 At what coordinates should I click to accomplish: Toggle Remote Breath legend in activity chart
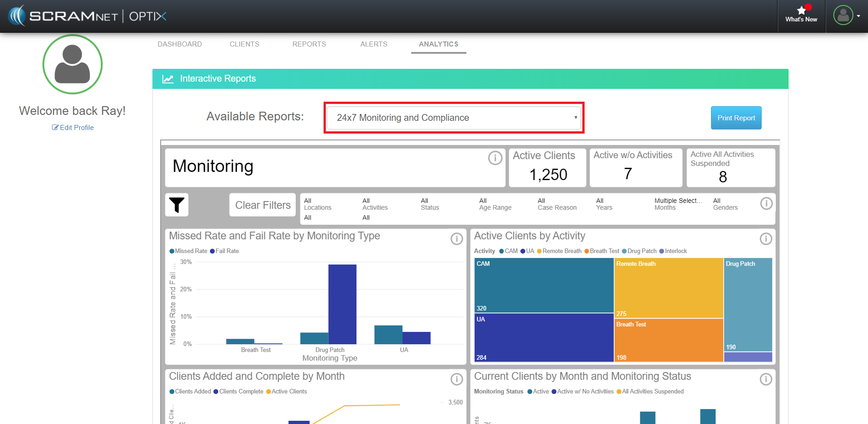click(559, 251)
